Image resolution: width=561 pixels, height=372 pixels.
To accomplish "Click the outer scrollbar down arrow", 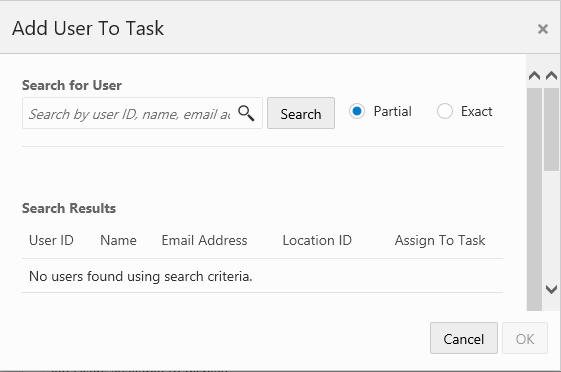I will [x=551, y=289].
